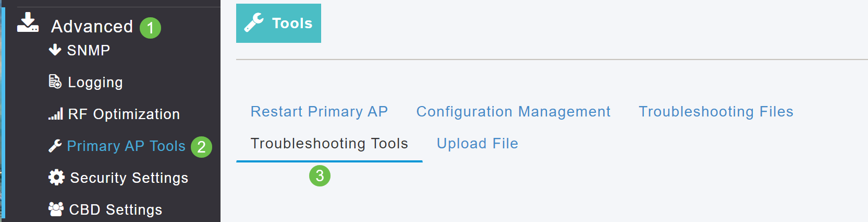Click the wrench icon in Tools header
The image size is (868, 222).
[254, 23]
